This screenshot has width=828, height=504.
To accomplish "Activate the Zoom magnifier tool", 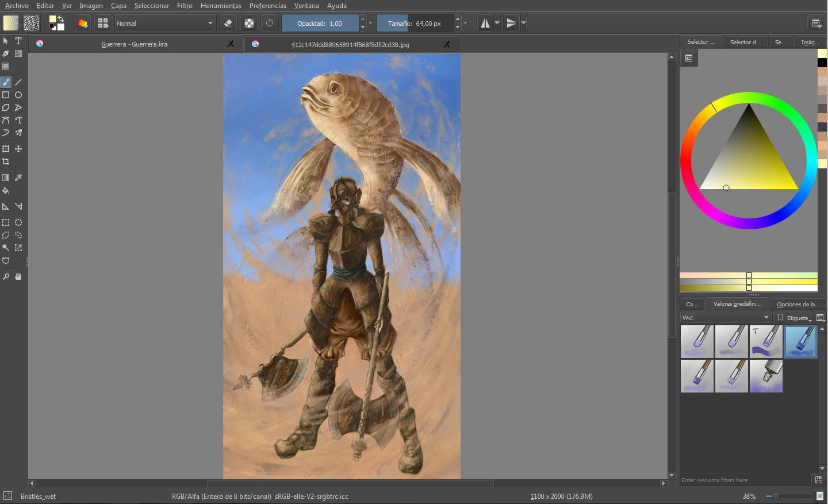I will point(6,276).
